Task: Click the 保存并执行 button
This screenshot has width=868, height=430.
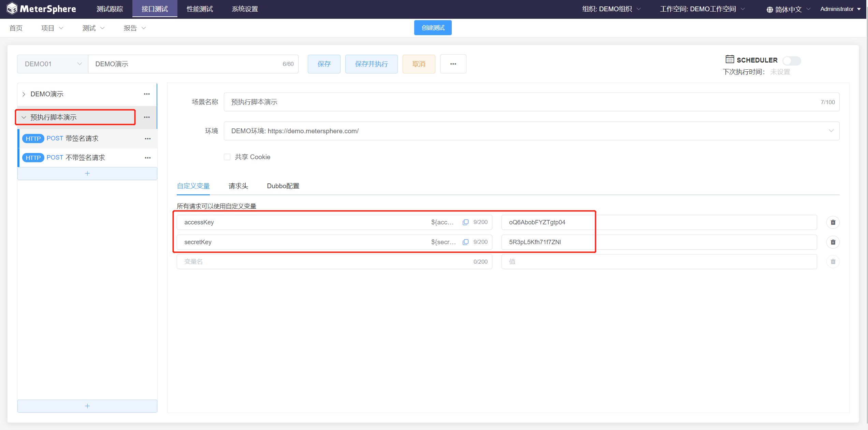Action: point(371,64)
